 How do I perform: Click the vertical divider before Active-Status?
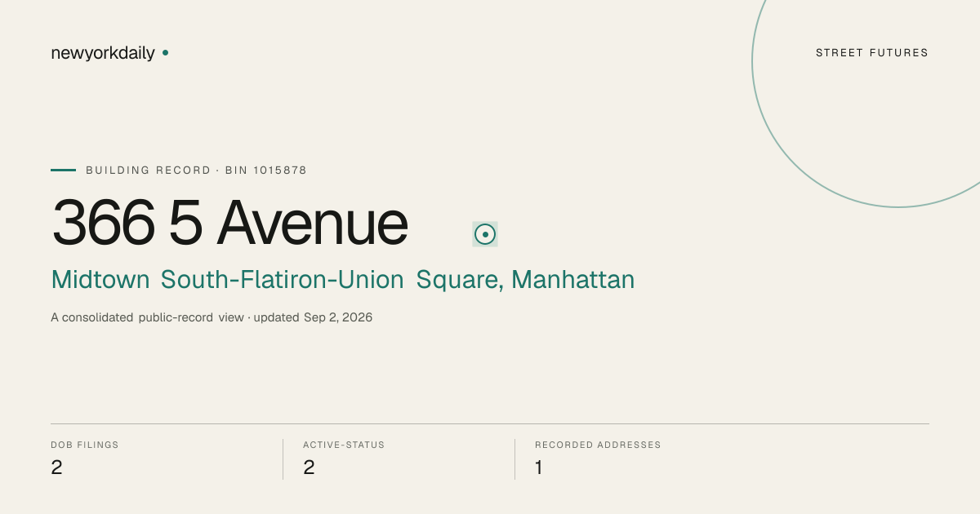pos(283,459)
